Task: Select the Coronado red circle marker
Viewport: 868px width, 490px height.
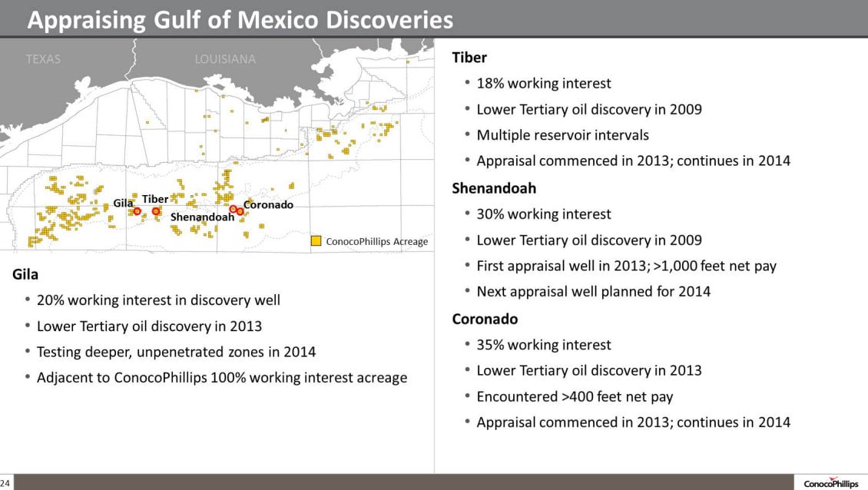Action: [240, 211]
